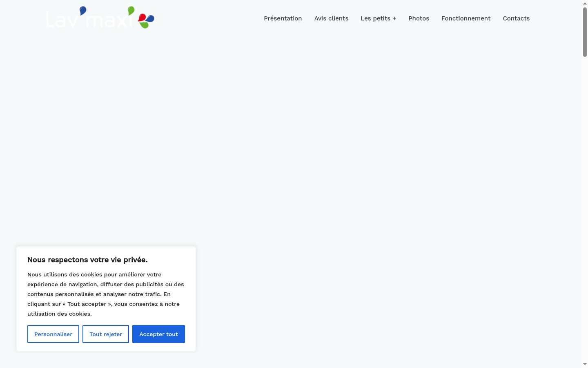588x368 pixels.
Task: Navigate to Fonctionnement
Action: 466,18
